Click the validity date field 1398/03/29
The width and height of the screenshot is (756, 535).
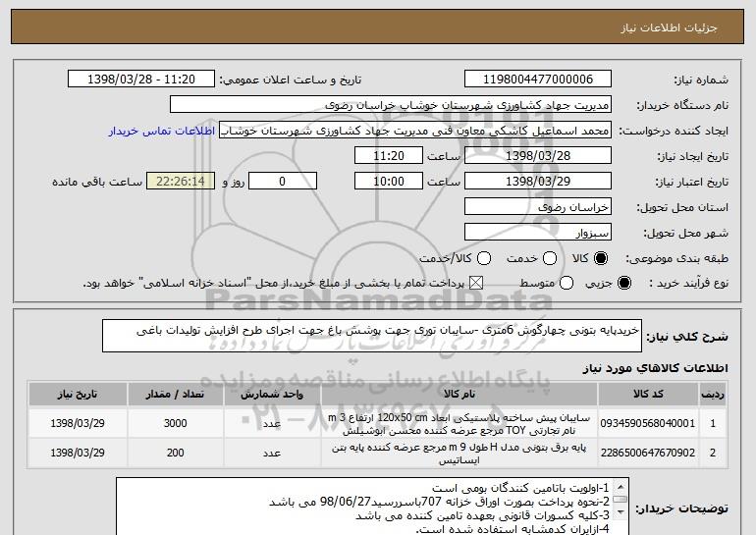(538, 182)
